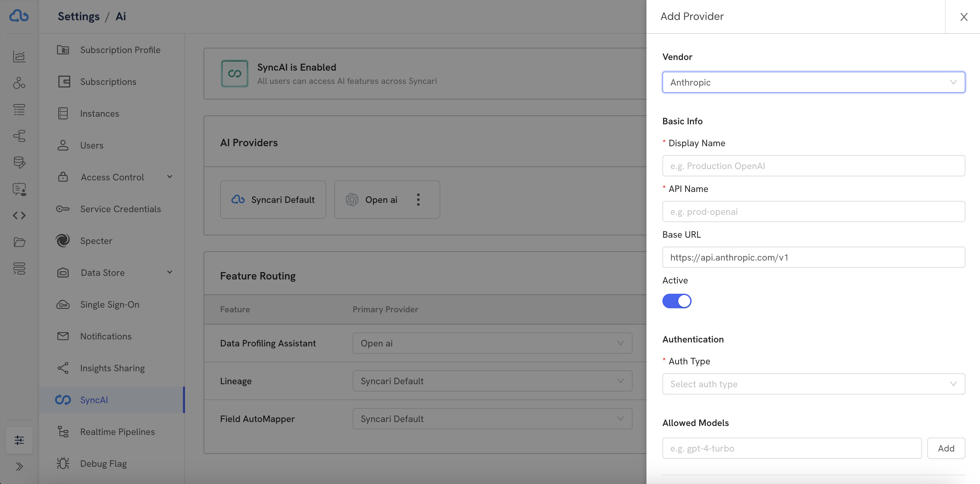
Task: Open the connected circles icon in left rail
Action: (x=19, y=83)
